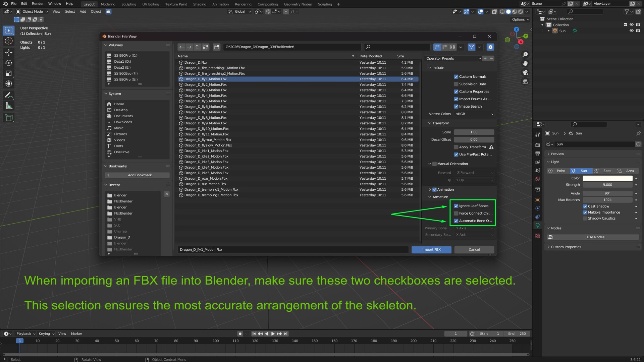Select the Rotate tool in left toolbar
Viewport: 644px width, 362px height.
click(9, 63)
